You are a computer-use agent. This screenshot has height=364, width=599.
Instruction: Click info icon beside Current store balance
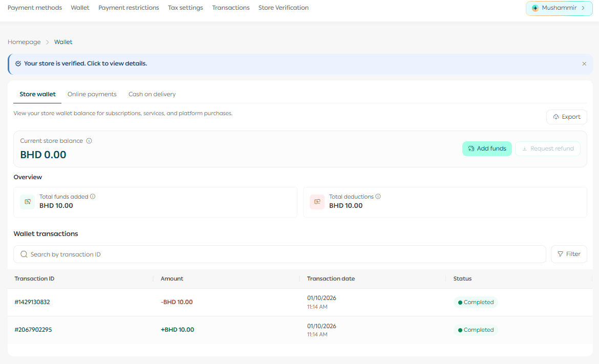[89, 141]
